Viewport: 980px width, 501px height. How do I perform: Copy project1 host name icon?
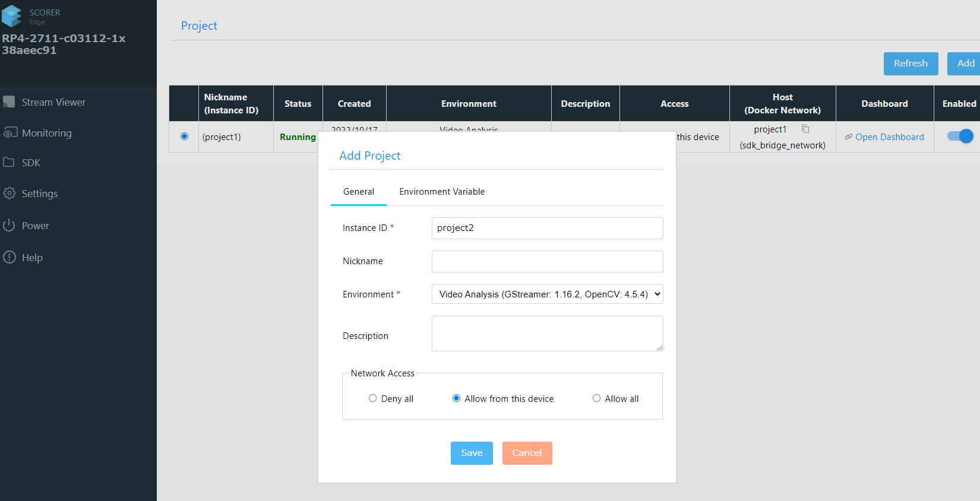click(805, 129)
